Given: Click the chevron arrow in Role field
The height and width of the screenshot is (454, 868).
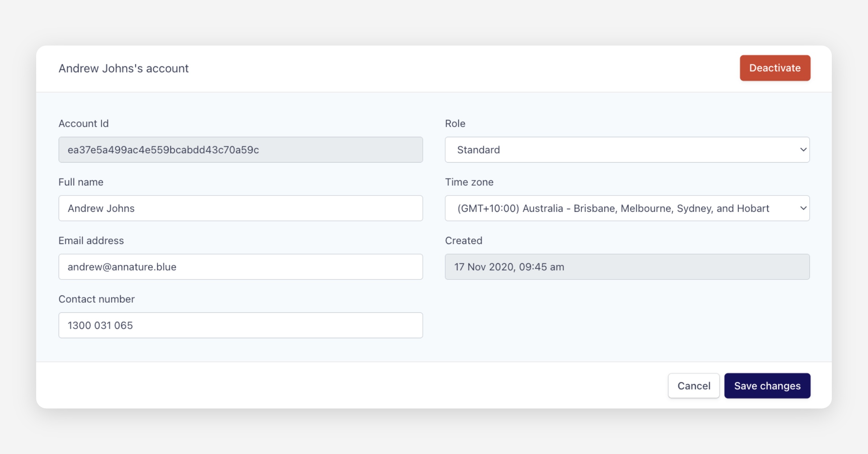Looking at the screenshot, I should point(803,150).
